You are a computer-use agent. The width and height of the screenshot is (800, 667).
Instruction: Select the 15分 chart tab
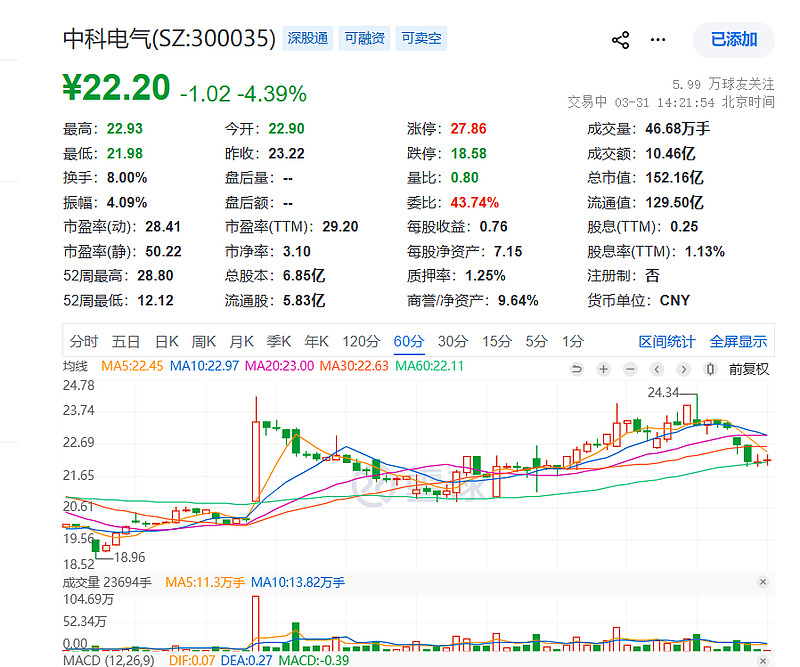497,341
